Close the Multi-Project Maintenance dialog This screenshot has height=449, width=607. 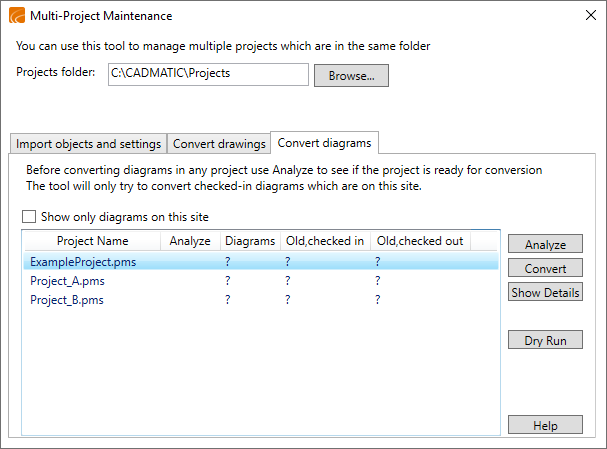click(x=588, y=16)
